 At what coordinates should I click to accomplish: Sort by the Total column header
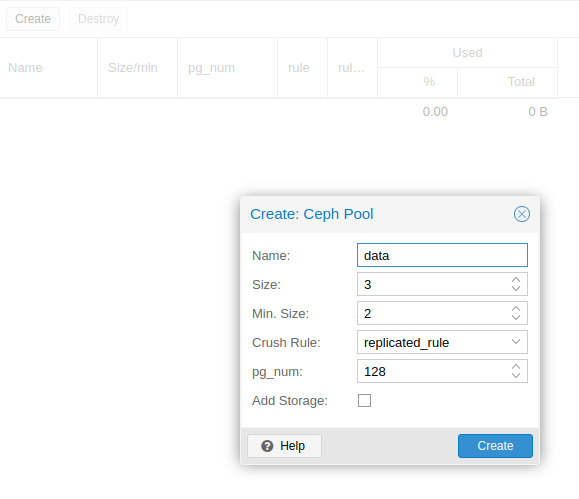pos(507,82)
